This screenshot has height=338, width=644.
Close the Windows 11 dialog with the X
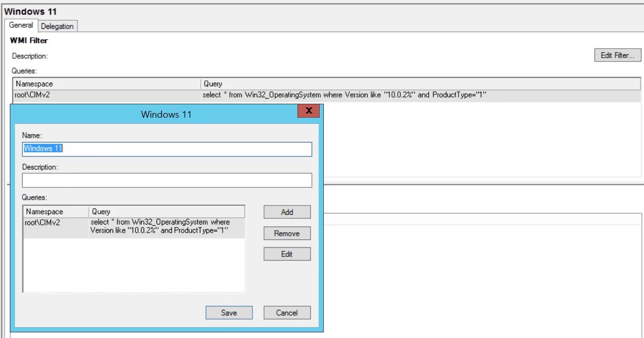click(x=309, y=110)
